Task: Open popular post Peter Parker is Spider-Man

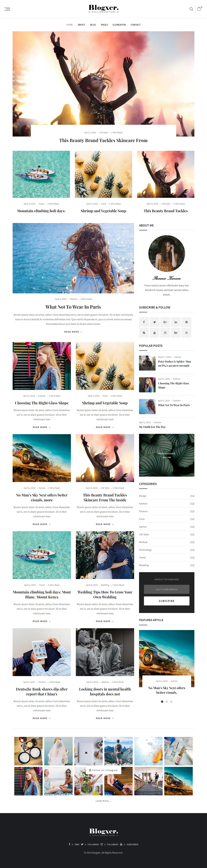Action: (174, 363)
